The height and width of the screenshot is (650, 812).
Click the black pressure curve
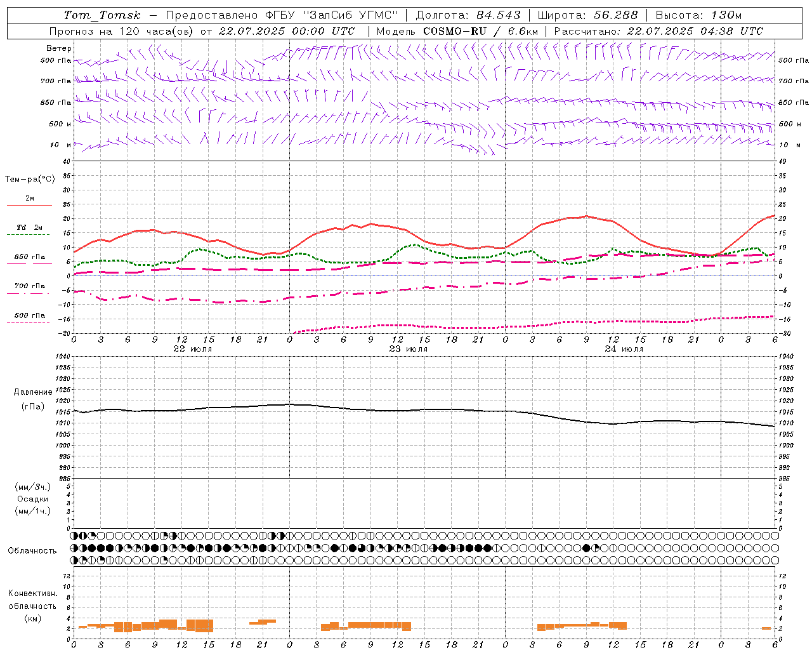pos(424,411)
